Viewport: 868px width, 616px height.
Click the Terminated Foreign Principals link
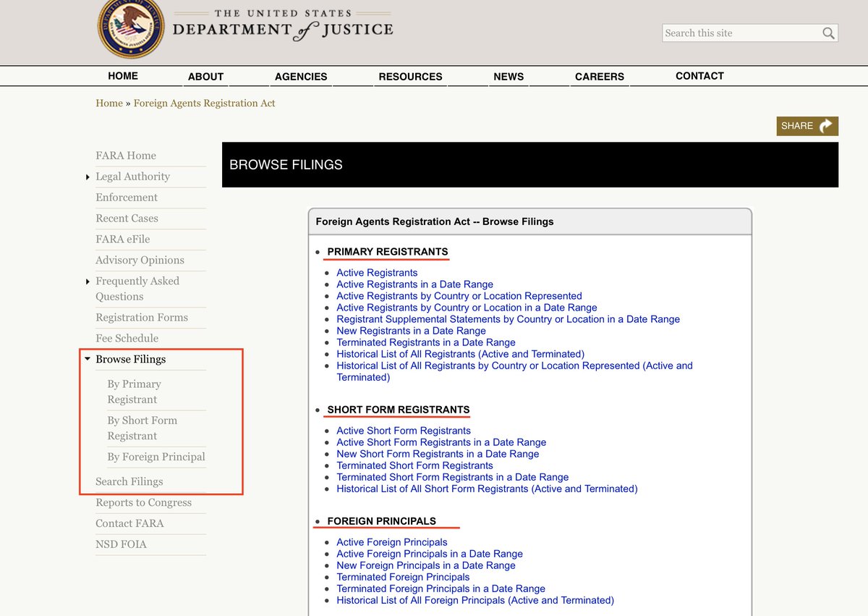pyautogui.click(x=403, y=577)
